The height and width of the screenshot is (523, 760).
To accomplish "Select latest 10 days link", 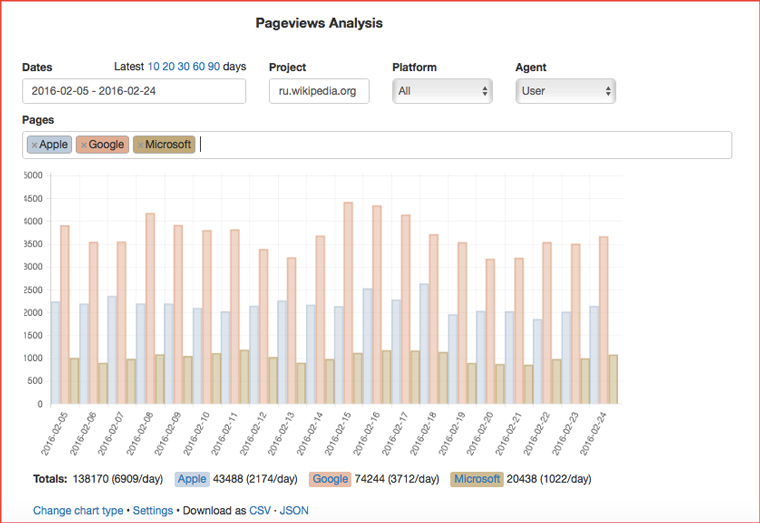I will [153, 67].
